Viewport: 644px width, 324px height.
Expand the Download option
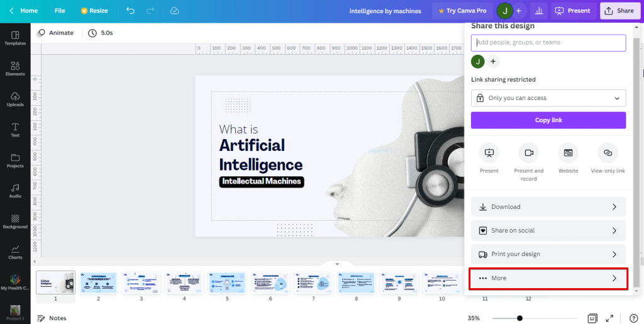pos(548,207)
